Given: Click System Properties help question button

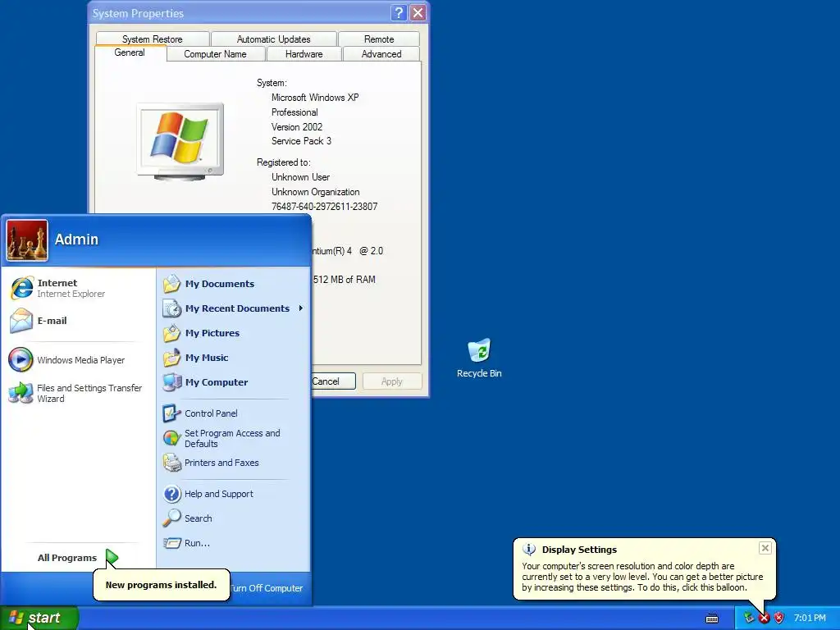Looking at the screenshot, I should 399,13.
